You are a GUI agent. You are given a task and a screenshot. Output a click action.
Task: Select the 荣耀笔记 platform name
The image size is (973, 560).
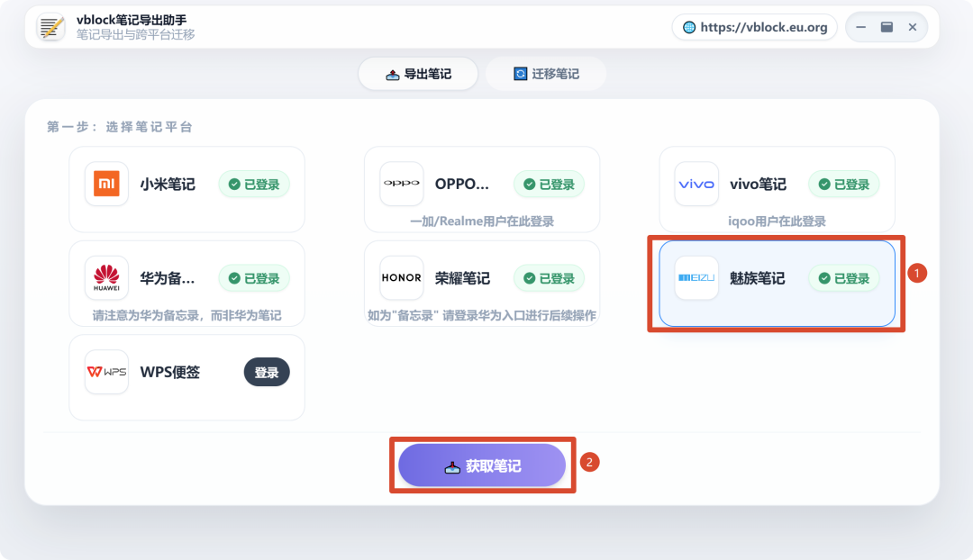(x=462, y=278)
